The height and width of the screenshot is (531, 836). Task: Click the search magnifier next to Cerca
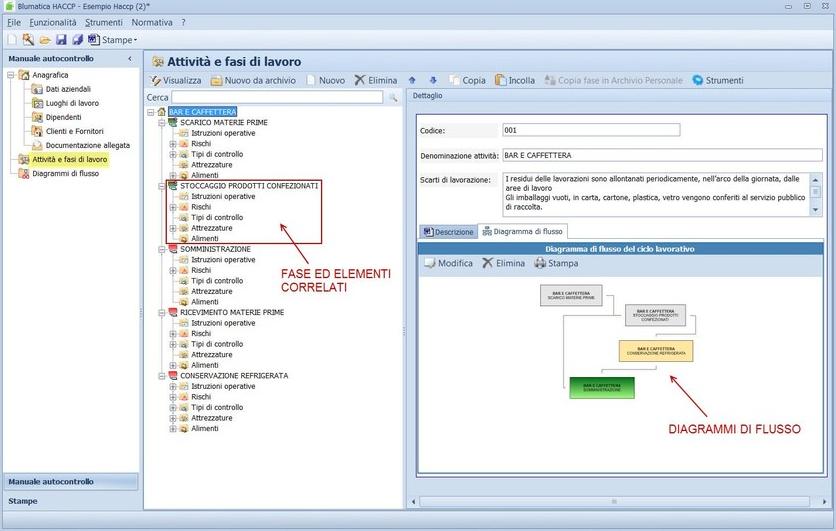click(393, 97)
